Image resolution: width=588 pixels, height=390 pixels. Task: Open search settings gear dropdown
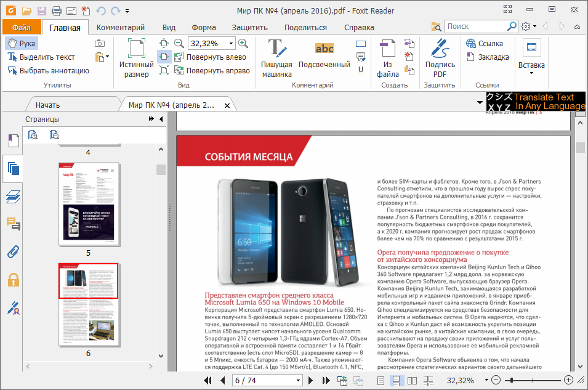529,26
